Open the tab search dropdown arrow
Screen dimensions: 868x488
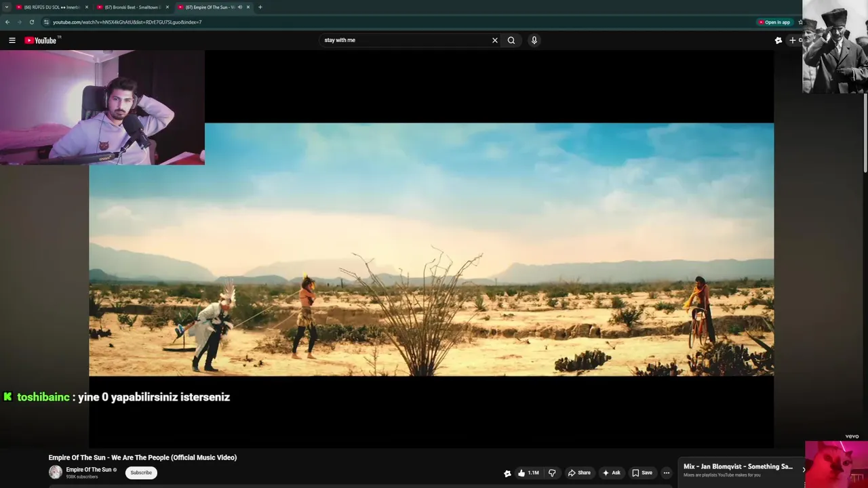(7, 7)
